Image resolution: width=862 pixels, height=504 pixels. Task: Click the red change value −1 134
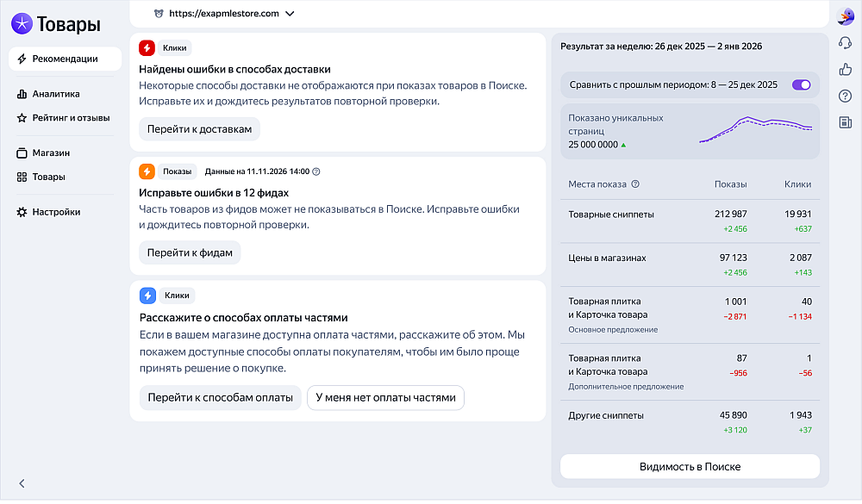coord(800,316)
